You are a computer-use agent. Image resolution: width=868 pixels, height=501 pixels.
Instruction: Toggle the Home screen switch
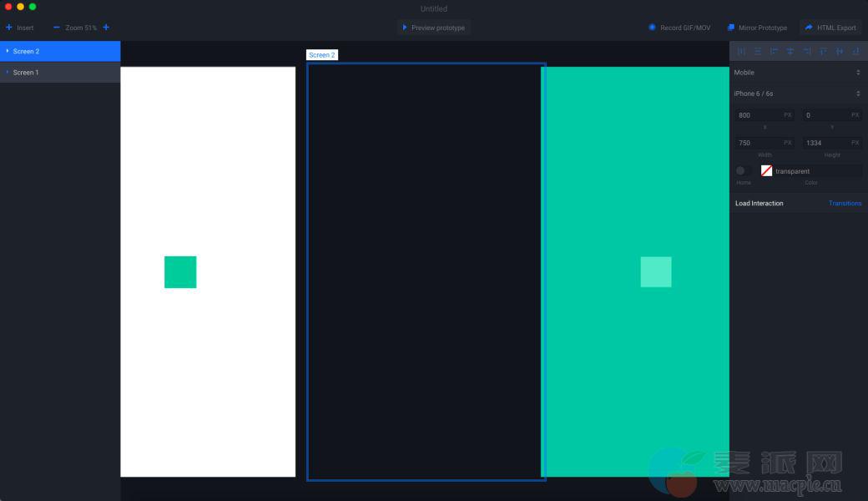click(743, 170)
